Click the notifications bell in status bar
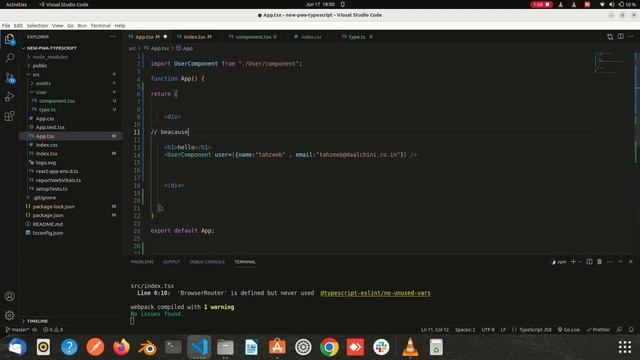Screen dimensions: 640x360 631,329
